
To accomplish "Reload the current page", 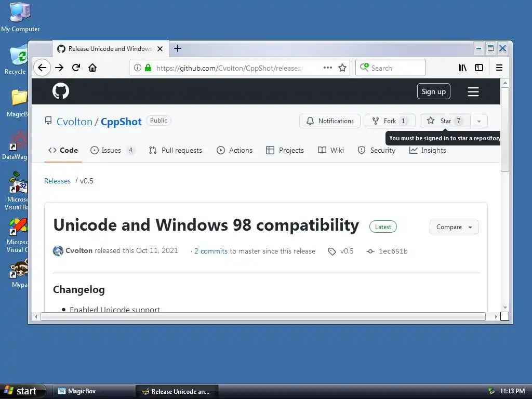I will tap(76, 68).
